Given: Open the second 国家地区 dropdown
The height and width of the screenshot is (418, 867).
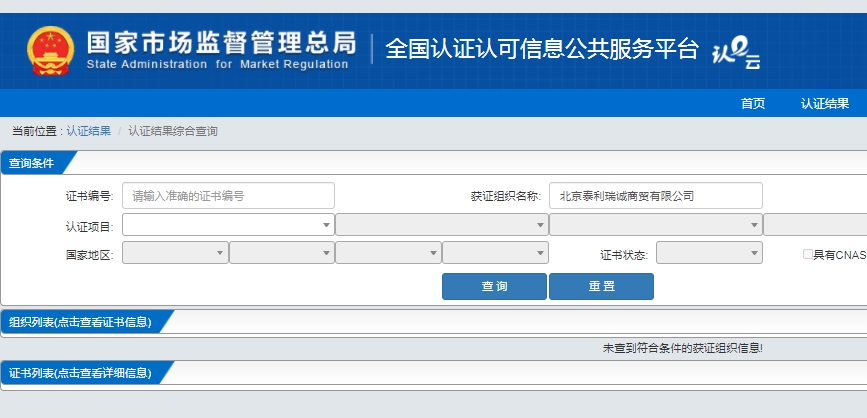Looking at the screenshot, I should (282, 253).
